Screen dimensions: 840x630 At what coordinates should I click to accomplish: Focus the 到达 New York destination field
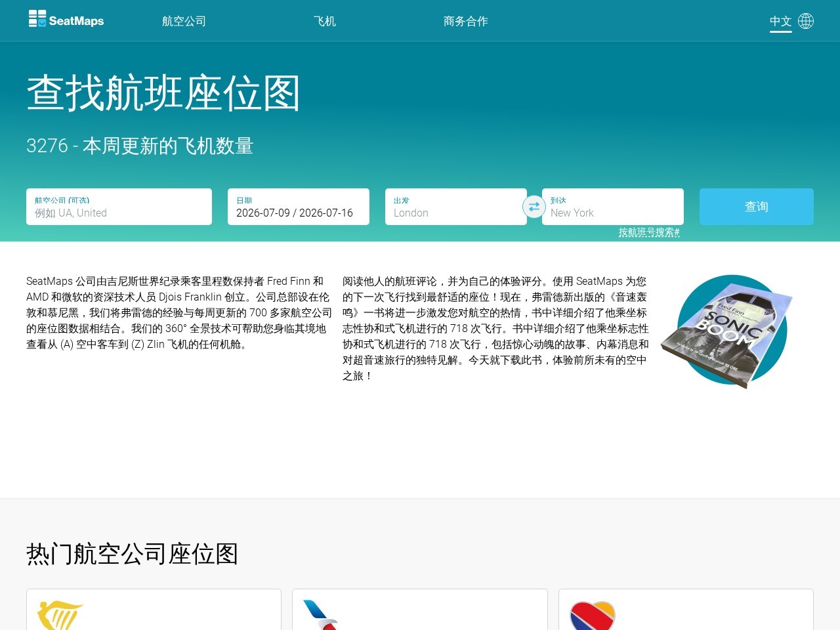point(613,207)
